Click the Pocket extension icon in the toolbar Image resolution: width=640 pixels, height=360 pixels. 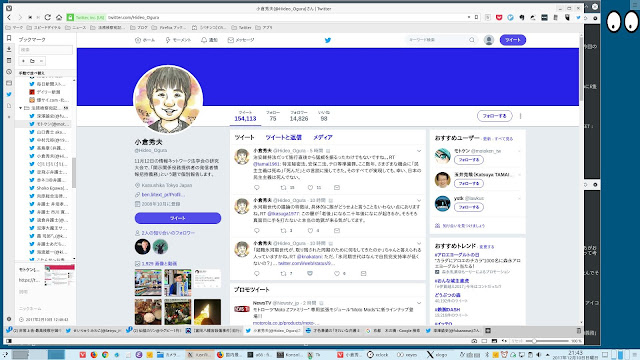pos(499,18)
